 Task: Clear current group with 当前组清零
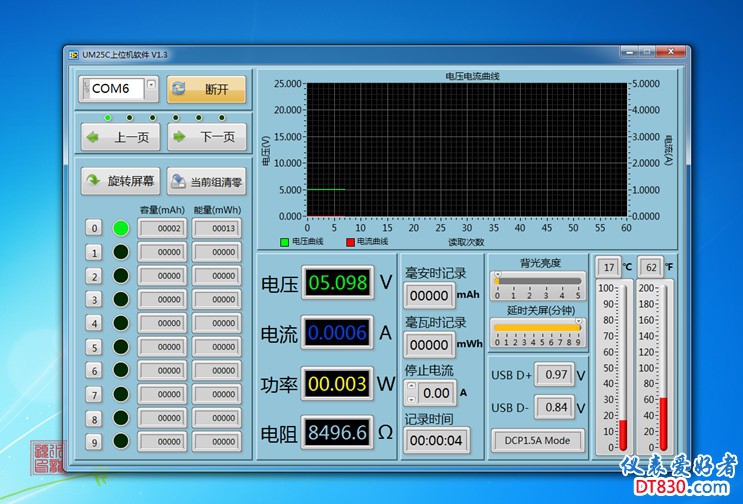coord(206,181)
